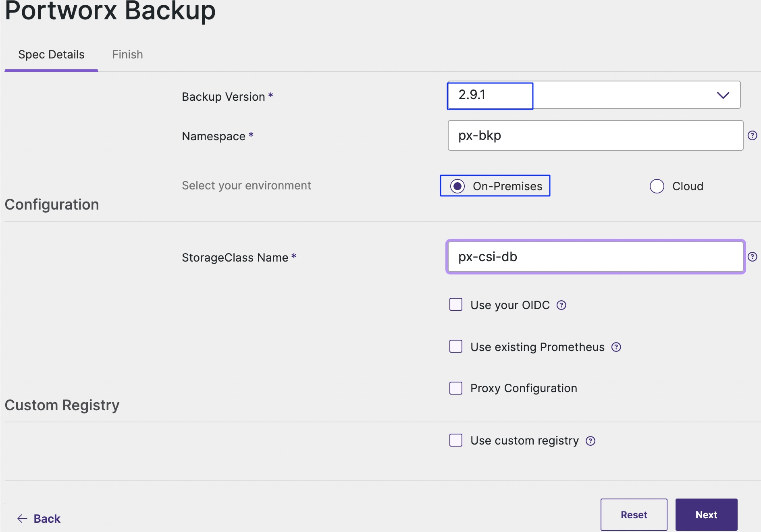761x532 pixels.
Task: Open the help icon next to Use your OIDC
Action: coord(561,305)
